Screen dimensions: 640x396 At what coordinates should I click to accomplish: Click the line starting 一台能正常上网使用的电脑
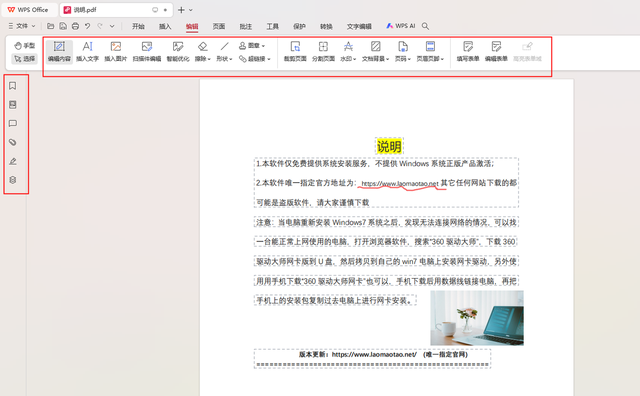(386, 242)
